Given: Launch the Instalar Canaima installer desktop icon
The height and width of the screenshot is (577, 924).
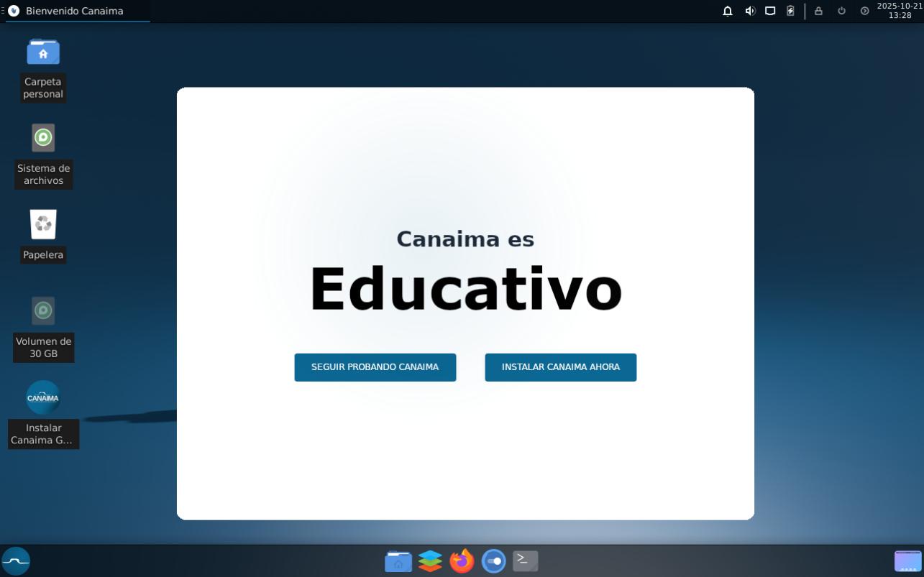Looking at the screenshot, I should pos(43,397).
